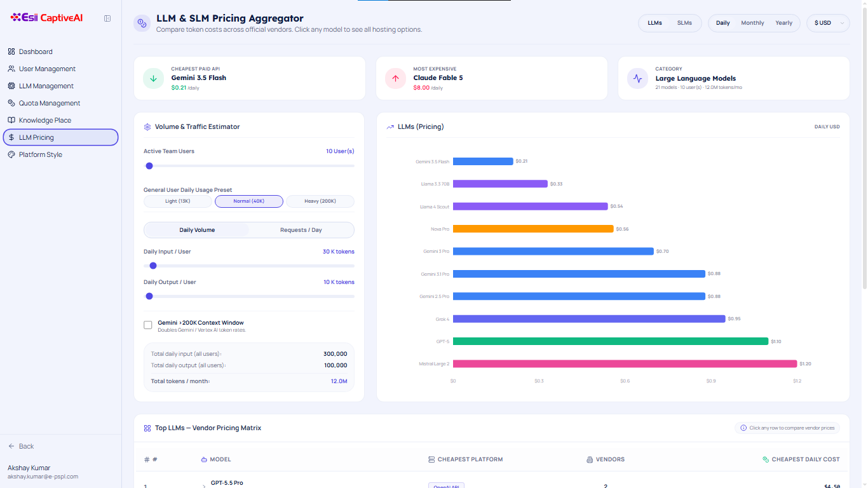Select the Monthly pricing period
The height and width of the screenshot is (488, 868).
[752, 23]
